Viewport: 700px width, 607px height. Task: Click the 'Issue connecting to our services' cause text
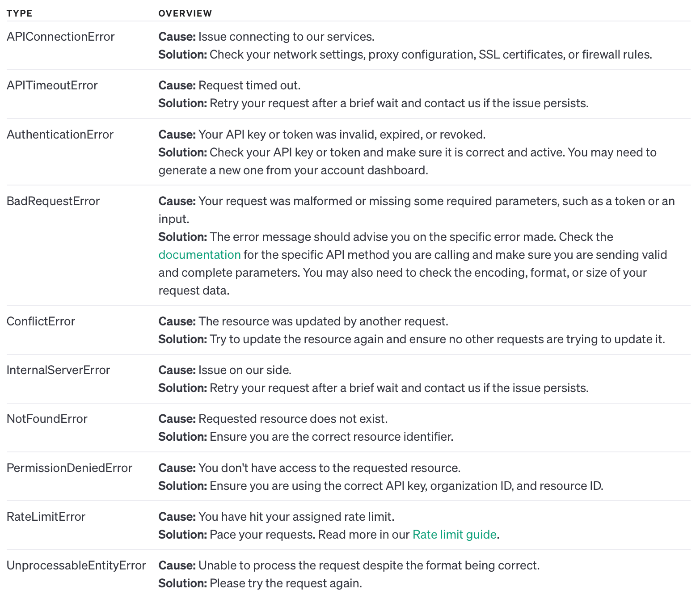[286, 37]
